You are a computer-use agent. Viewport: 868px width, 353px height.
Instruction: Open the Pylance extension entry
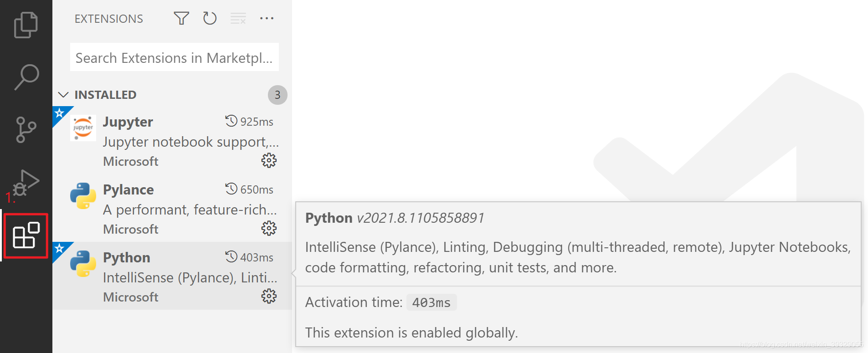pyautogui.click(x=172, y=208)
